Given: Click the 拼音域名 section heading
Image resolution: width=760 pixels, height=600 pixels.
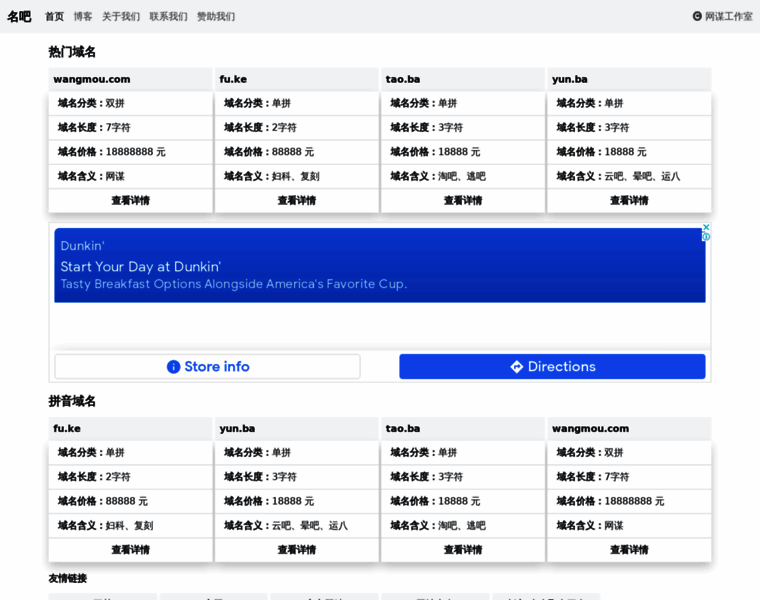Looking at the screenshot, I should click(x=72, y=401).
